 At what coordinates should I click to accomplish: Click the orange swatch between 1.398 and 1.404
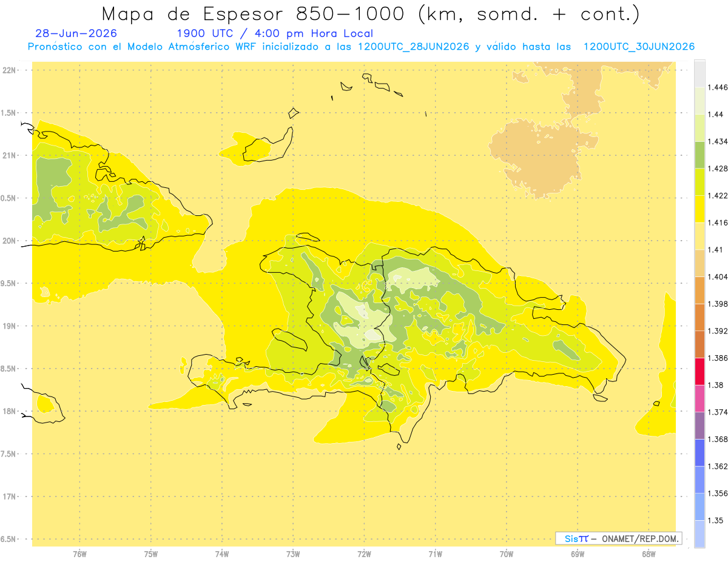(699, 290)
